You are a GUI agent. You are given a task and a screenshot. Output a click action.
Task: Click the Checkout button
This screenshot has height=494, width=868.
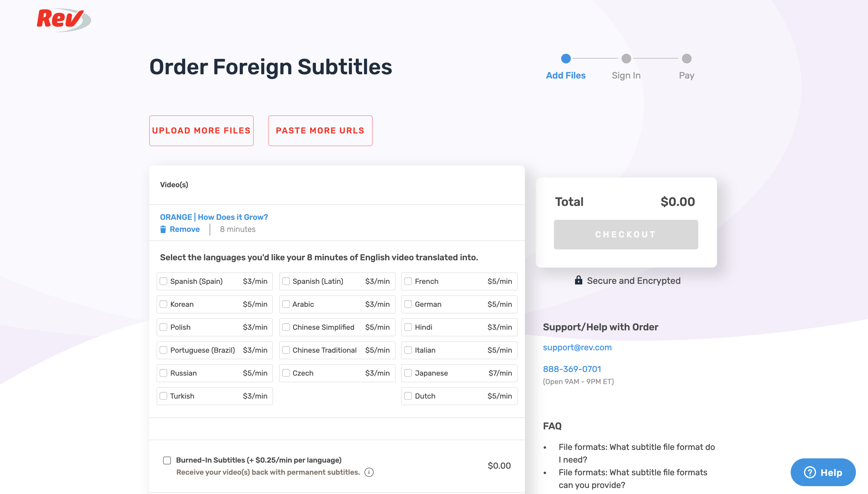(626, 234)
